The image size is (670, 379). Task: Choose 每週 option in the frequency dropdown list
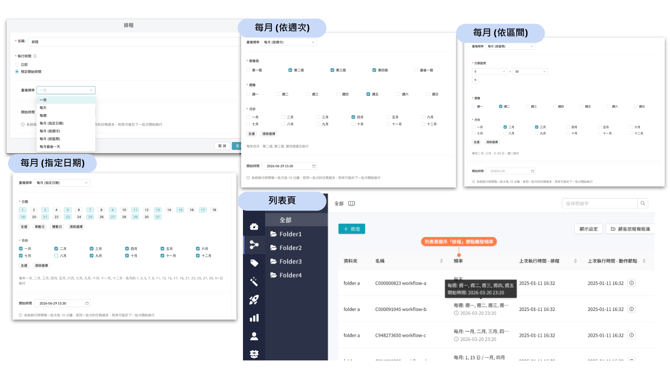click(66, 115)
